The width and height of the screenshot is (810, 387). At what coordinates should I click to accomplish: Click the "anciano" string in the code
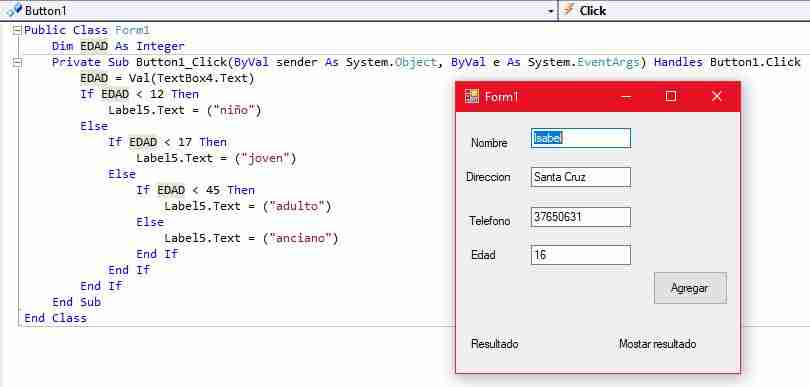301,238
